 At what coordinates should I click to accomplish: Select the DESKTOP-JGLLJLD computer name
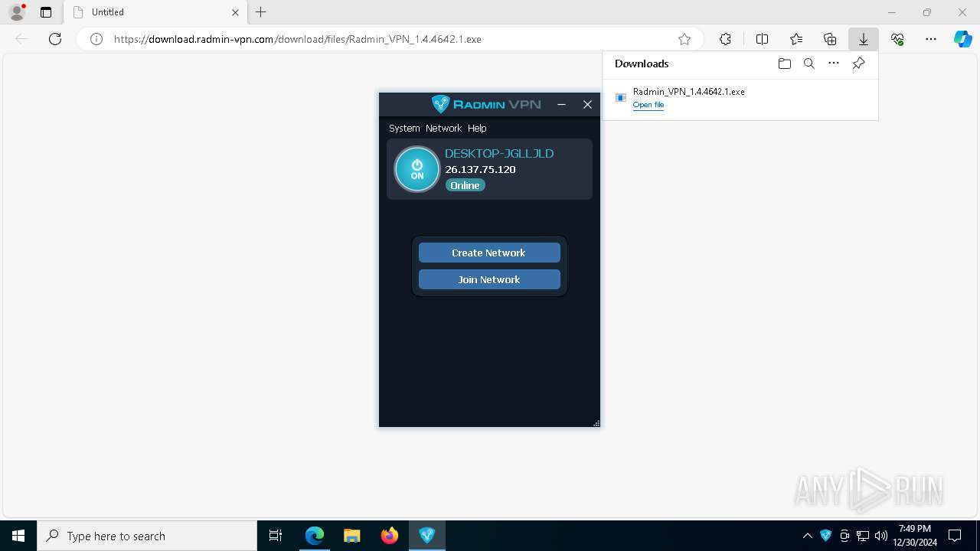click(499, 153)
